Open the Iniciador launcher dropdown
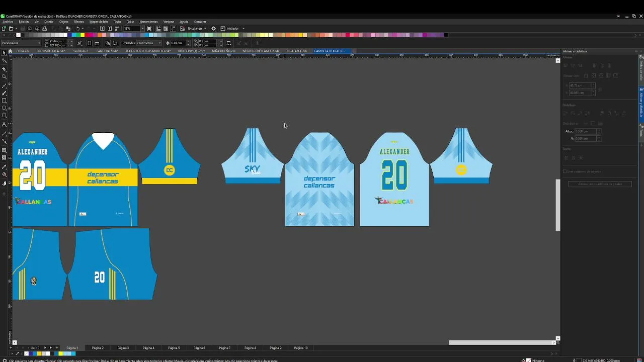 point(244,29)
